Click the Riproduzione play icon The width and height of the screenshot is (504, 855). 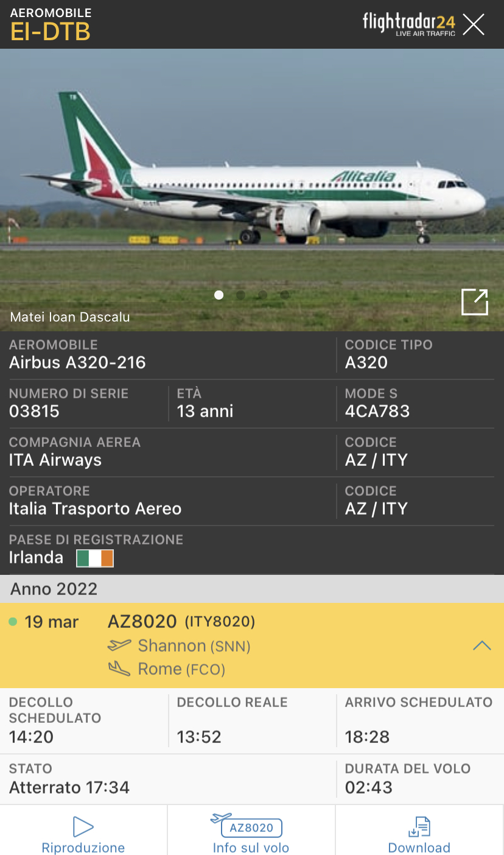(x=83, y=826)
